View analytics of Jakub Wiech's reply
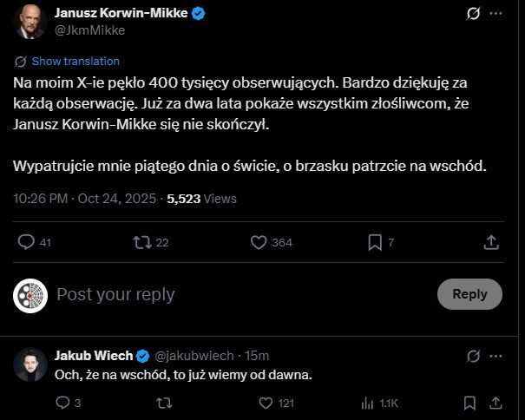Viewport: 525px width, 420px height. tap(366, 403)
